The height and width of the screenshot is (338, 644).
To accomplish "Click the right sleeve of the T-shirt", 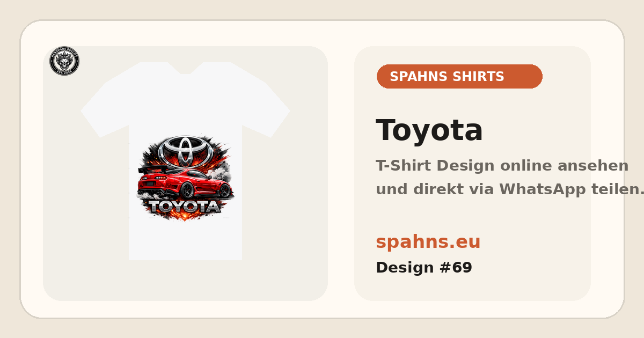I will coord(266,107).
